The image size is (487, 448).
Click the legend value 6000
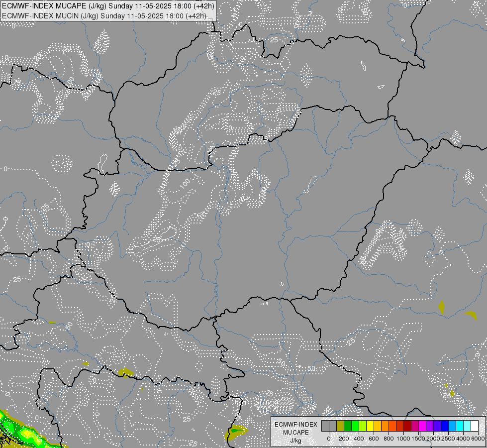(x=478, y=439)
